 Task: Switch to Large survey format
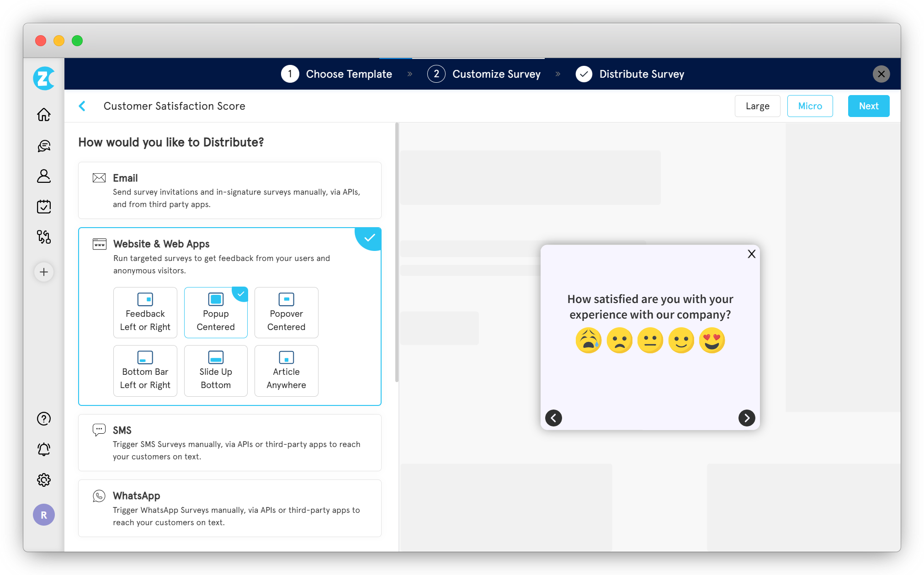tap(757, 106)
